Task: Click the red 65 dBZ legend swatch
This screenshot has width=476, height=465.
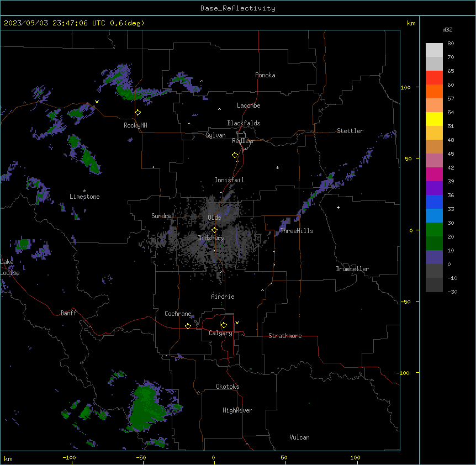Action: (x=434, y=77)
